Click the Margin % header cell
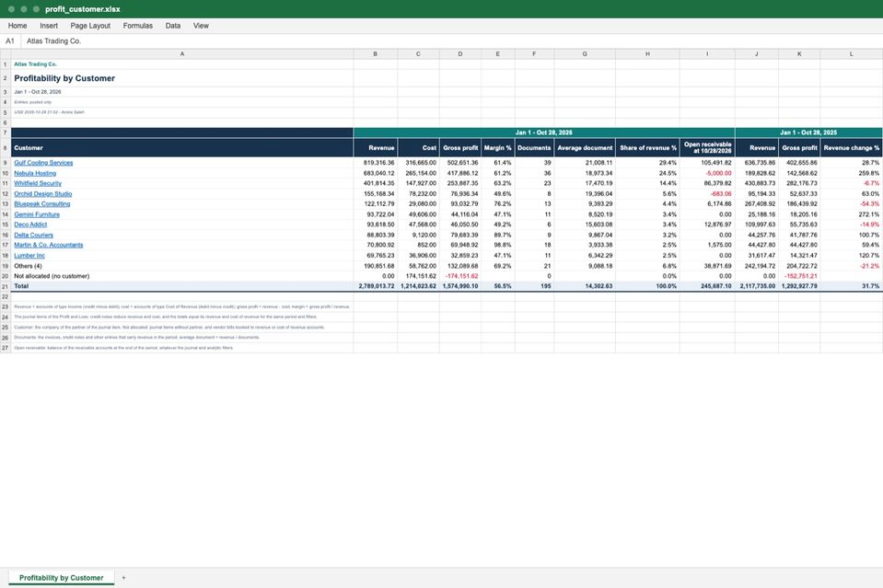This screenshot has width=883, height=588. 498,148
